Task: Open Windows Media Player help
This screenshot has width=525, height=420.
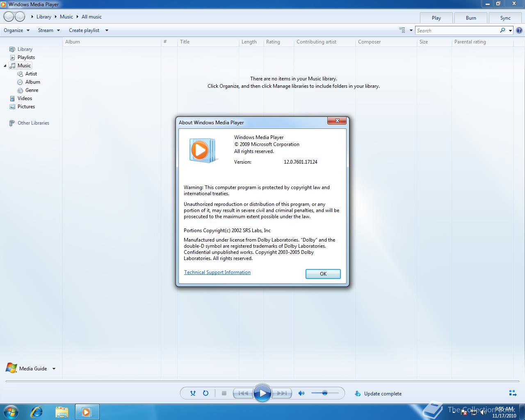Action: [x=519, y=30]
